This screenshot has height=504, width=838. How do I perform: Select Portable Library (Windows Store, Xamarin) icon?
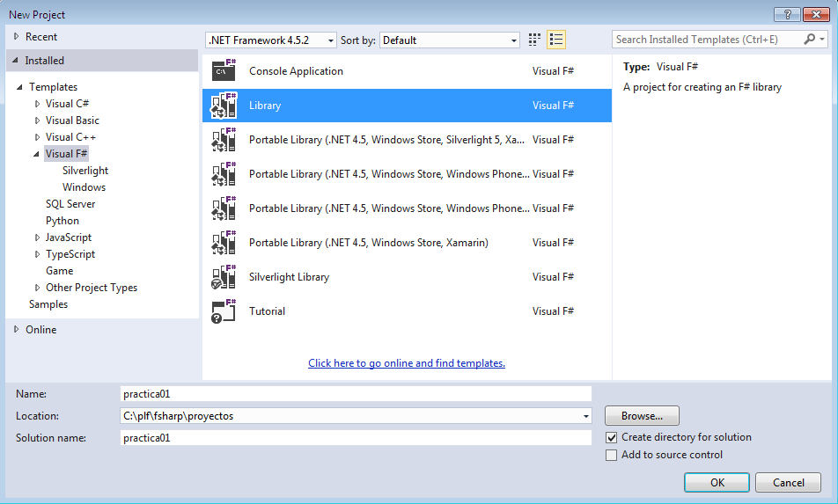tap(224, 243)
